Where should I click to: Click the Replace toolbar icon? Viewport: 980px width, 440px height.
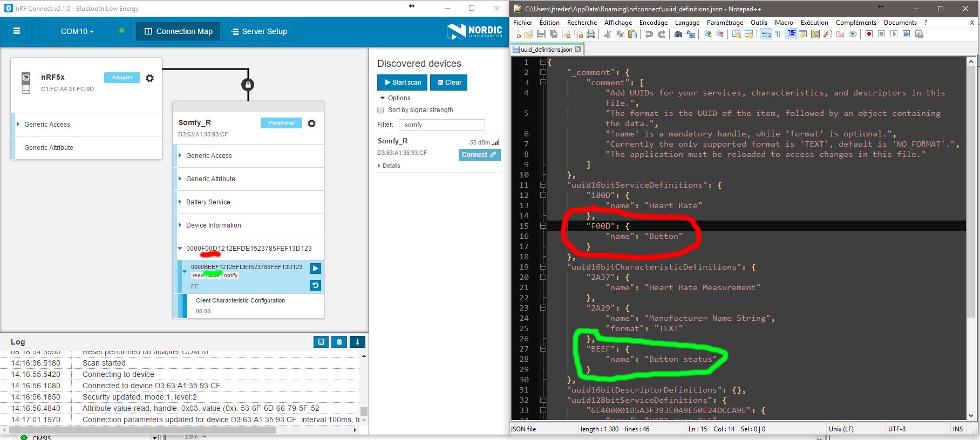tap(691, 34)
